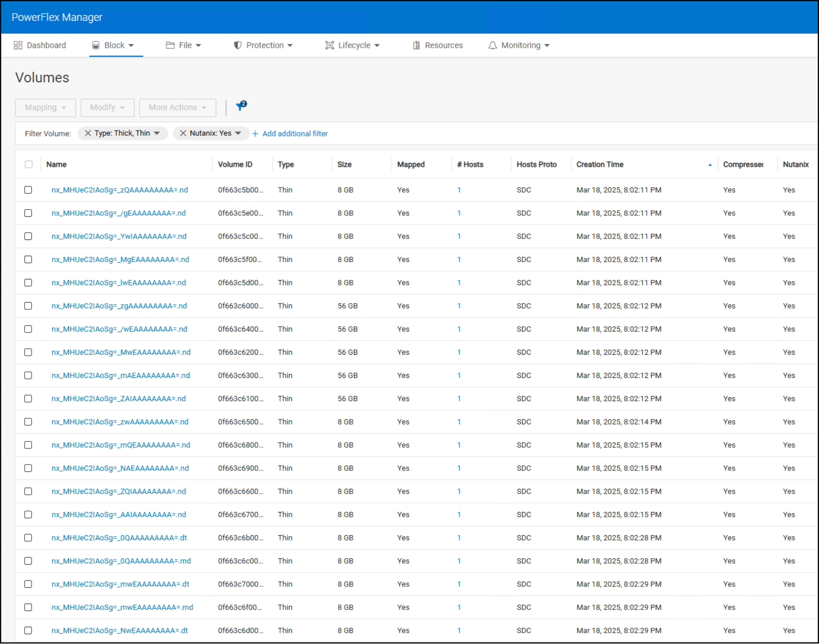Click the Lifecycle icon
Image resolution: width=819 pixels, height=644 pixels.
[x=330, y=45]
